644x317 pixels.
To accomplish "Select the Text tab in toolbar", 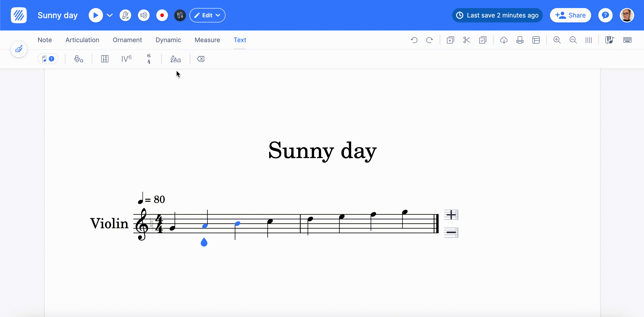I will [240, 40].
